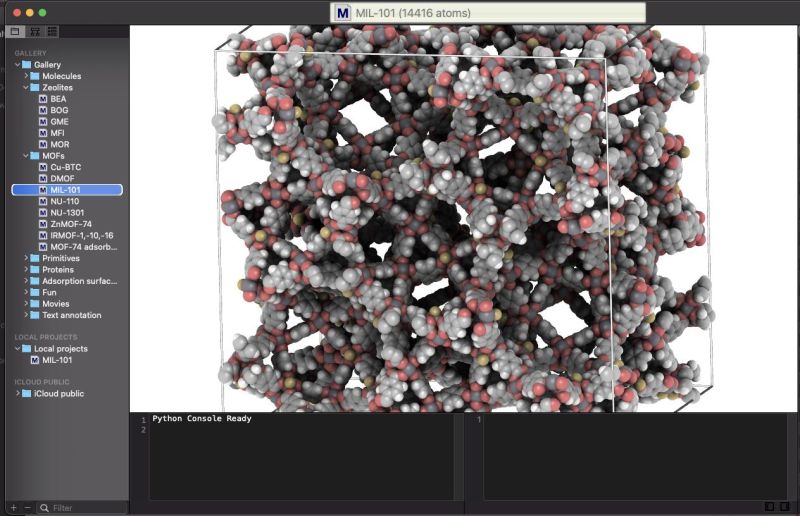Click the 'Python Console Ready' text line
800x516 pixels.
(202, 419)
